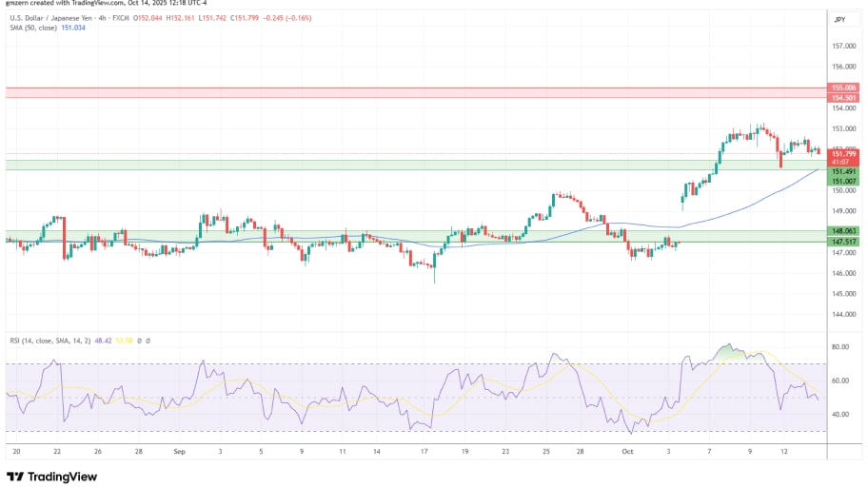This screenshot has width=868, height=488.
Task: Click the green 151.007 price label
Action: (843, 181)
